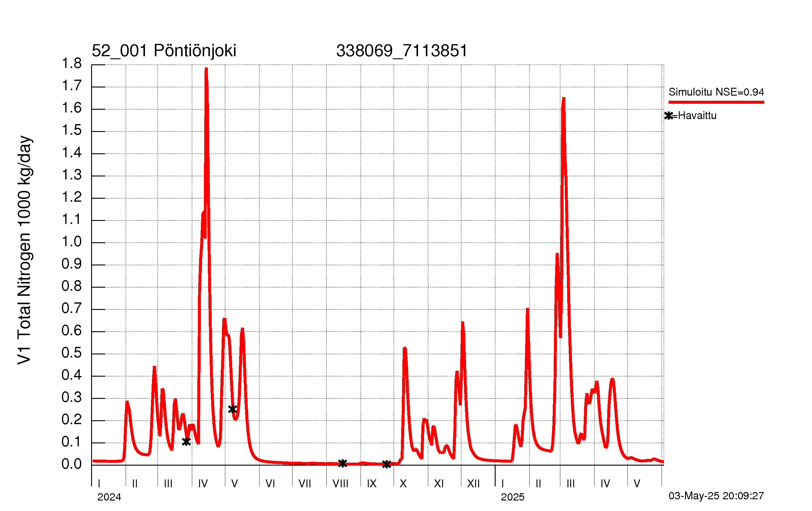
Task: Click the December 2024 peak of the red curve
Action: (x=462, y=323)
